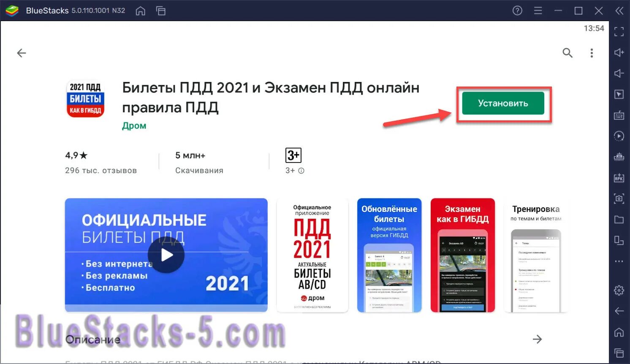The width and height of the screenshot is (630, 364).
Task: Click the 296 тыс. отзывов text
Action: click(101, 171)
